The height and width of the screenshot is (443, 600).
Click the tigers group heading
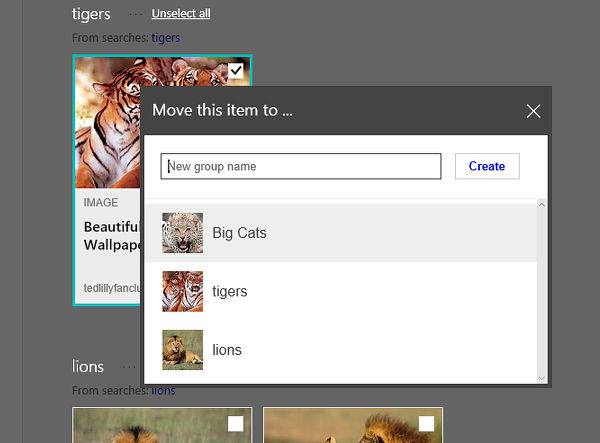pyautogui.click(x=91, y=14)
